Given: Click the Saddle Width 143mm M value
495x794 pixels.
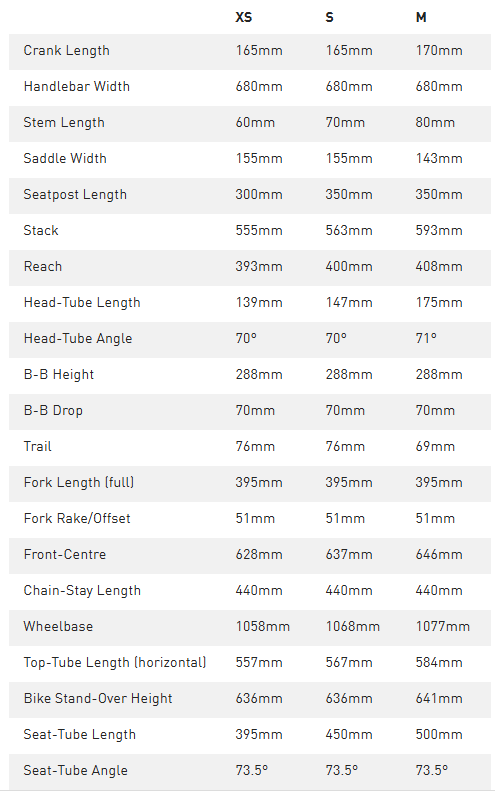Looking at the screenshot, I should 439,158.
